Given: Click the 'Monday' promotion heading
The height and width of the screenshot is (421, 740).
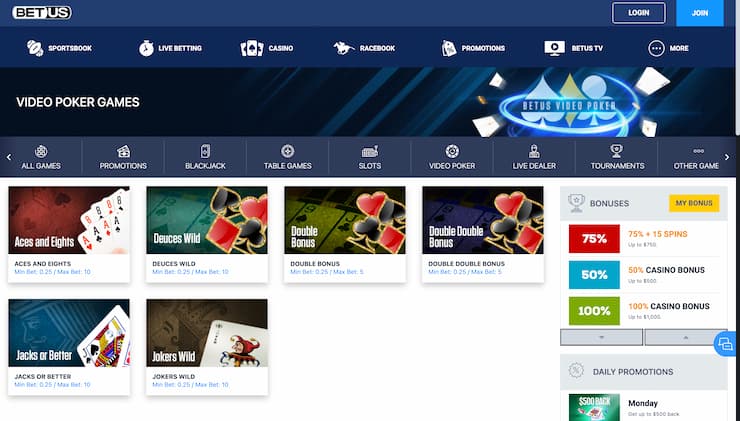Looking at the screenshot, I should coord(643,403).
